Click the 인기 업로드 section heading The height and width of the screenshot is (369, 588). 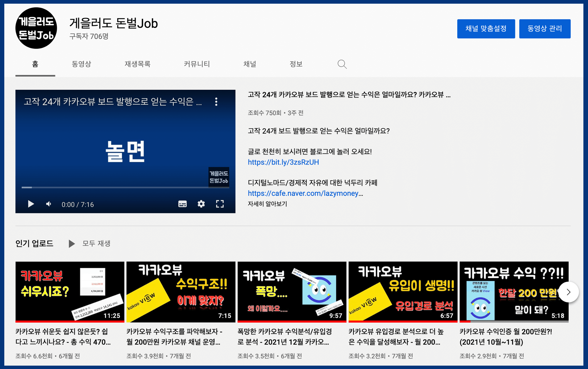click(x=34, y=243)
